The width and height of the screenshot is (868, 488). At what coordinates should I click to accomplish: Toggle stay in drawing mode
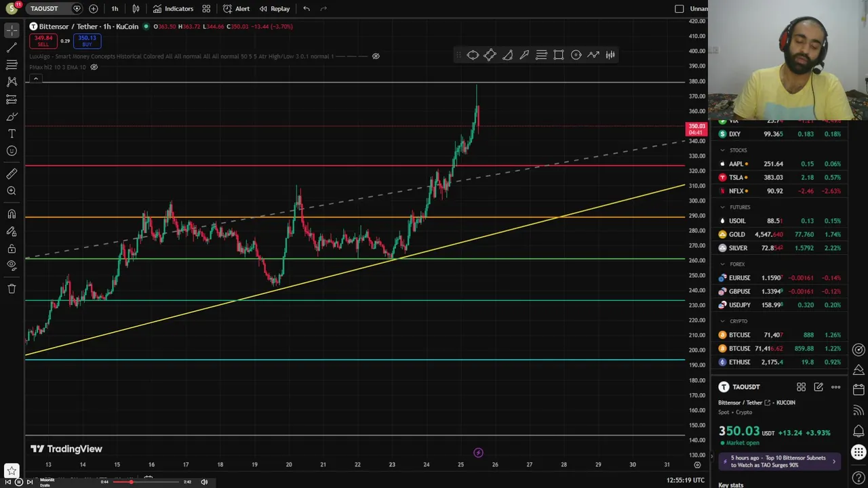(x=12, y=232)
